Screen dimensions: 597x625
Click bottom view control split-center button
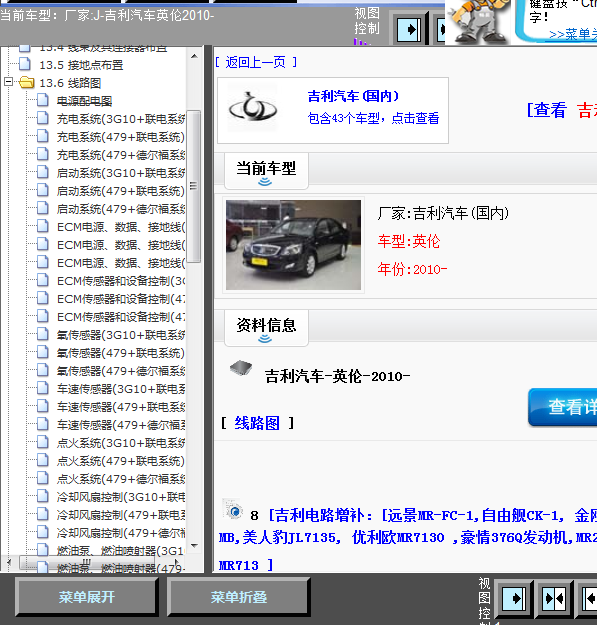coord(555,598)
